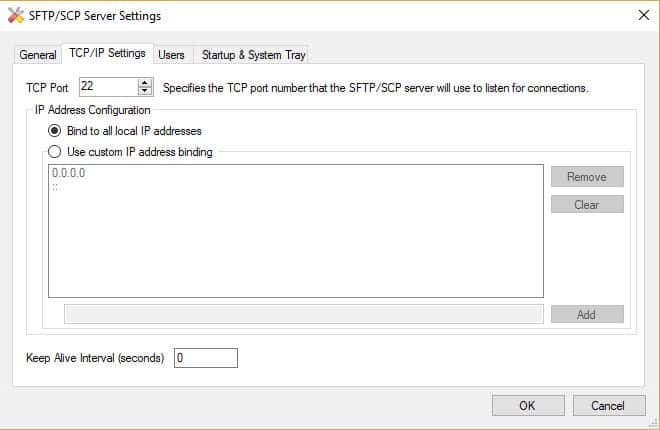
Task: Focus the TCP Port number field
Action: 109,87
